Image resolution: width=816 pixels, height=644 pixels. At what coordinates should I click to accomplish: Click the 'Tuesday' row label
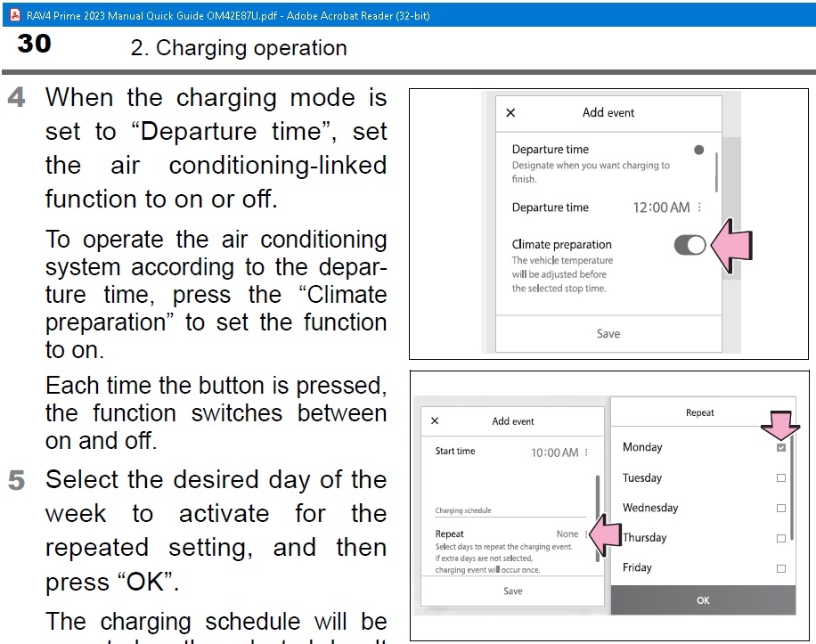pyautogui.click(x=642, y=477)
